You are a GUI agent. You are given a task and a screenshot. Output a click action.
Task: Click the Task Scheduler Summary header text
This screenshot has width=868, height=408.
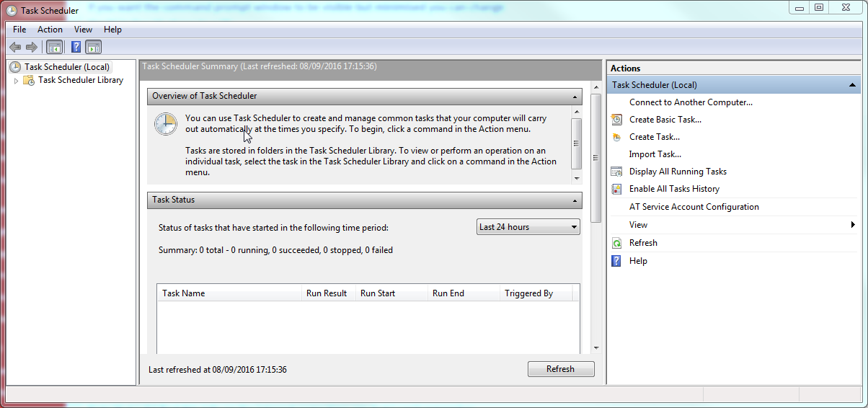[260, 66]
